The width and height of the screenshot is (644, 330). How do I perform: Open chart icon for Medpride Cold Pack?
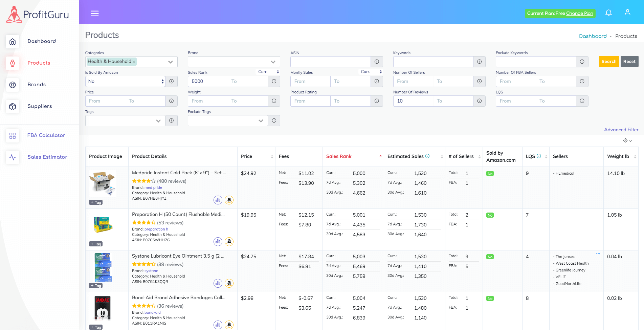click(x=218, y=200)
